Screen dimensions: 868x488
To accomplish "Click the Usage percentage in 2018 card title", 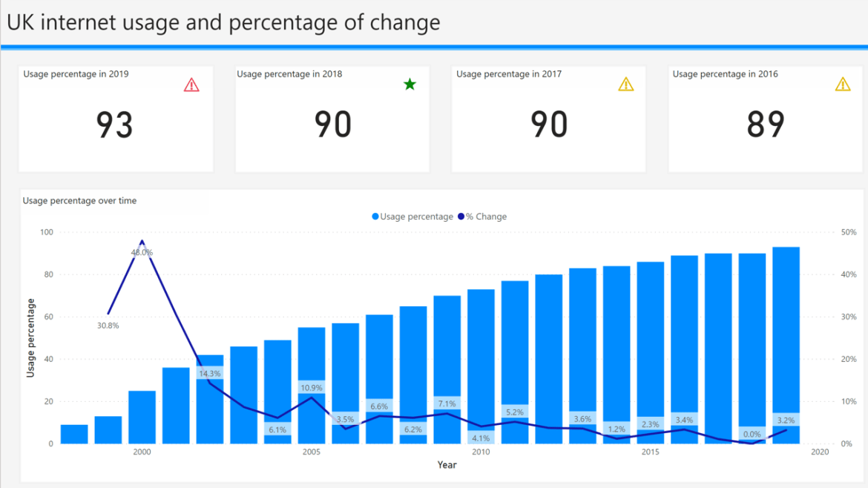I will click(x=289, y=74).
